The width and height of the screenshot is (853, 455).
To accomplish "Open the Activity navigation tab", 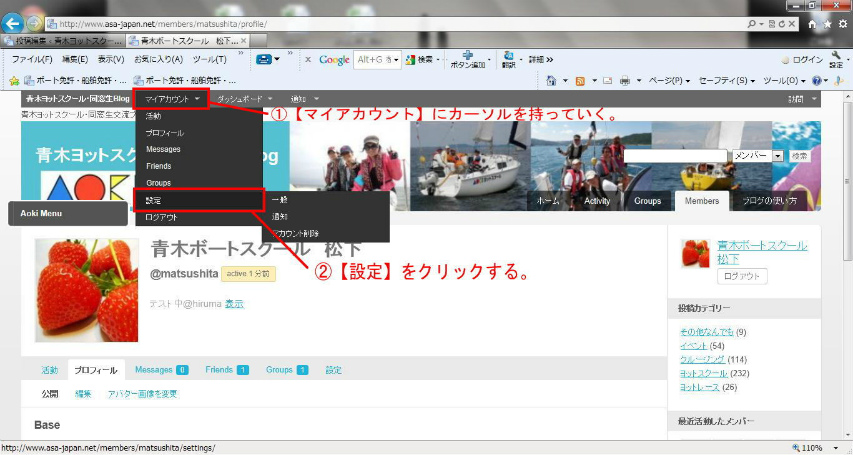I will click(597, 201).
